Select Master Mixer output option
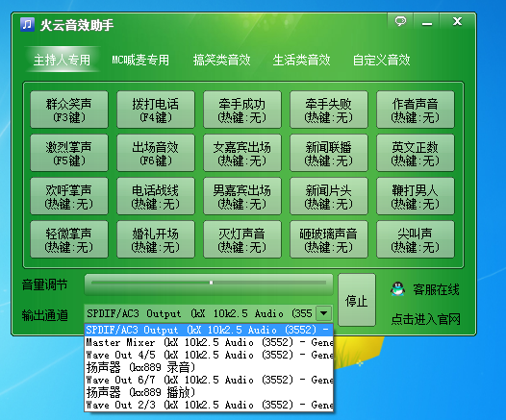This screenshot has width=506, height=420. pyautogui.click(x=209, y=342)
